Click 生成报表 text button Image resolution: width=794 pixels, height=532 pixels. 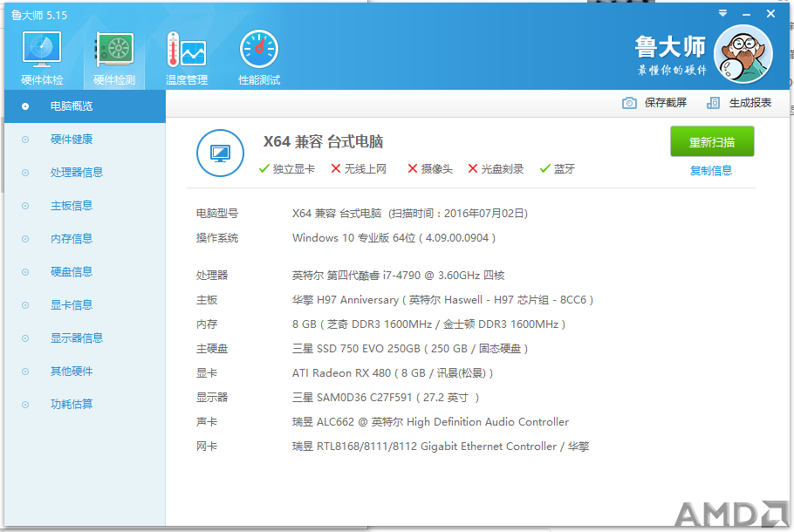pos(750,103)
